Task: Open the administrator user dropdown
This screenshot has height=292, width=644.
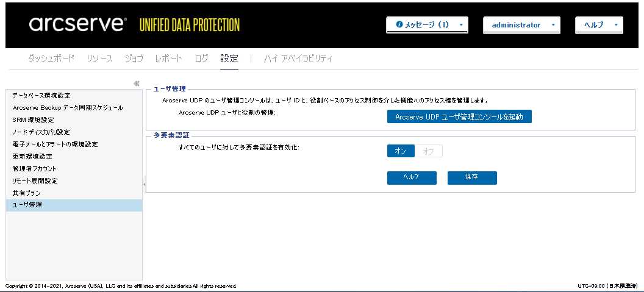Action: click(521, 25)
